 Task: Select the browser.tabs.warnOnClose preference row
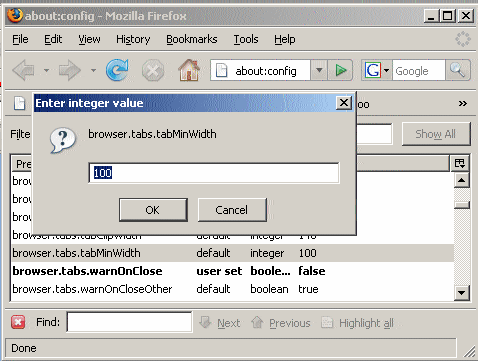tap(232, 271)
